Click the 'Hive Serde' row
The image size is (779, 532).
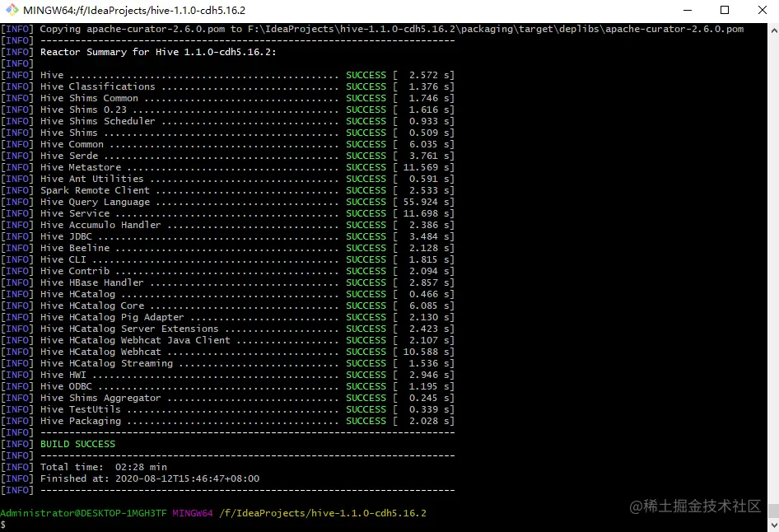click(227, 156)
